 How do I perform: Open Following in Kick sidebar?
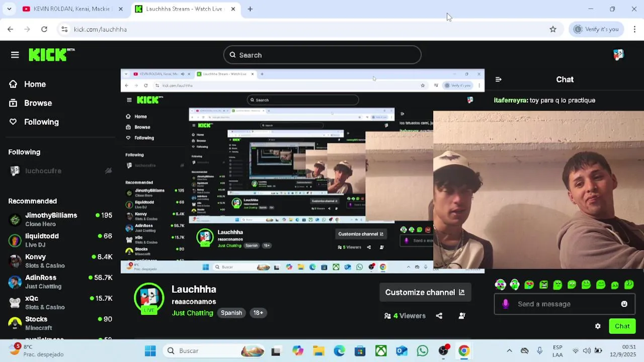click(41, 122)
